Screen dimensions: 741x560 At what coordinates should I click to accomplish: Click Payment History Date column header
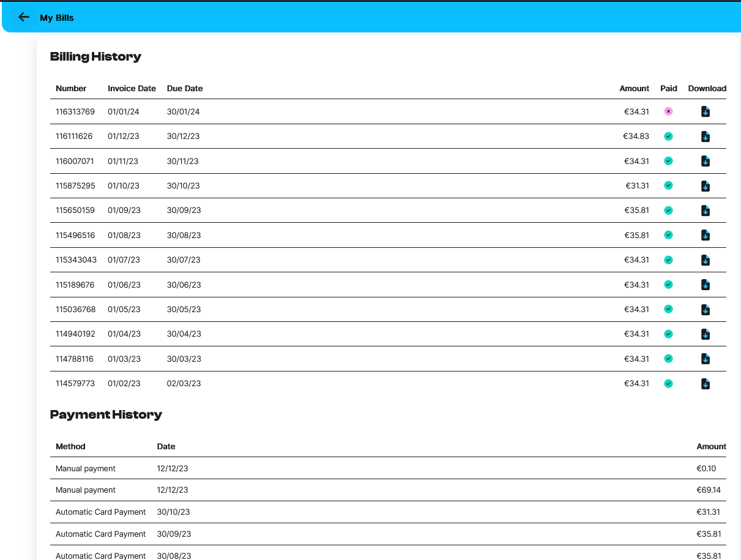(166, 446)
